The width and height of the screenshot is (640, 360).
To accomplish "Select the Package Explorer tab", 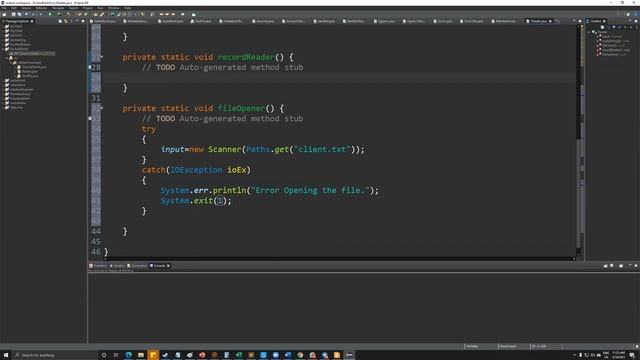I will [17, 21].
